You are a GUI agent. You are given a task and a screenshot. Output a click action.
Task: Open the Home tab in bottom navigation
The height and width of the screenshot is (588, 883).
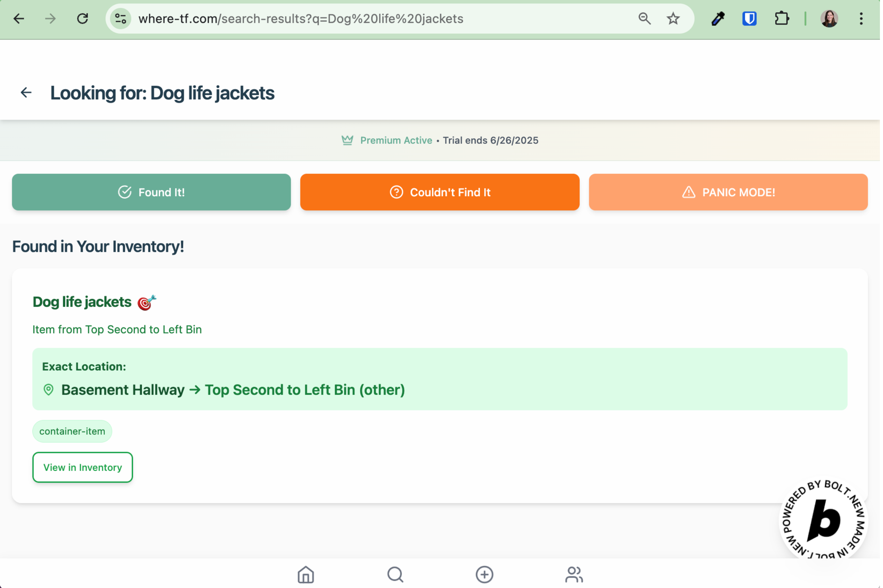coord(305,574)
